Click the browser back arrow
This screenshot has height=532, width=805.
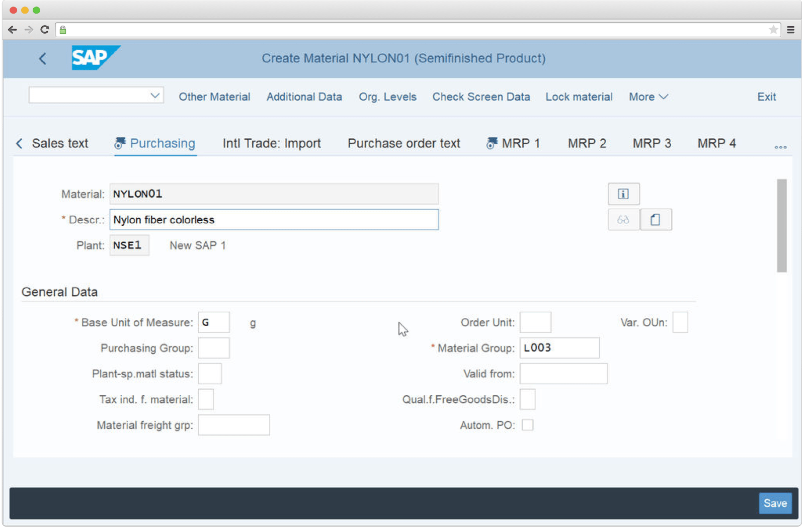[x=13, y=30]
